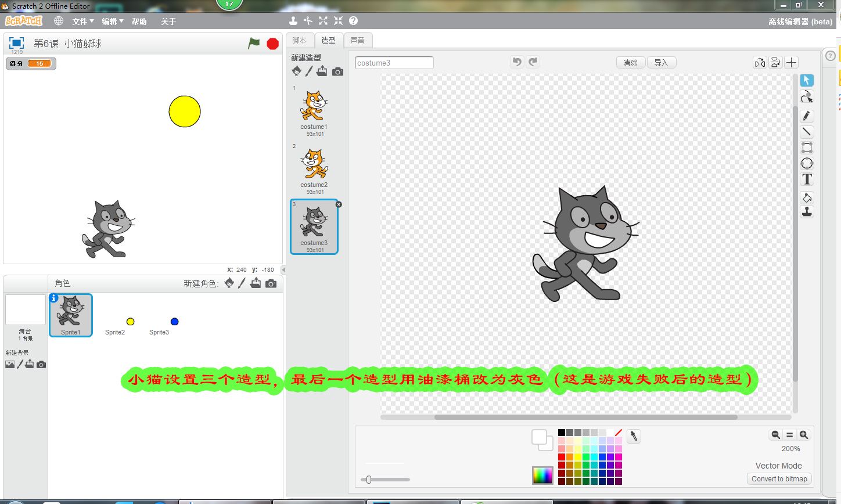Zoom out the paint canvas
The height and width of the screenshot is (504, 841).
point(775,435)
